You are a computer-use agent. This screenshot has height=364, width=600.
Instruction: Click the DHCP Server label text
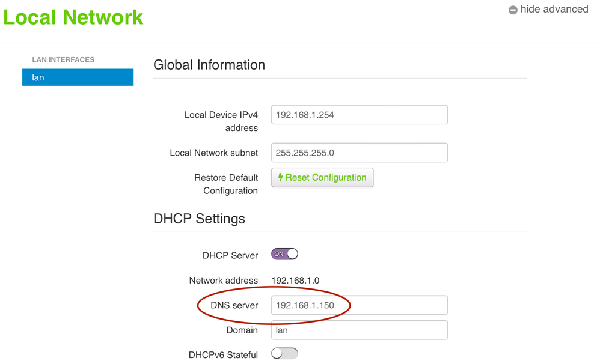tap(230, 255)
